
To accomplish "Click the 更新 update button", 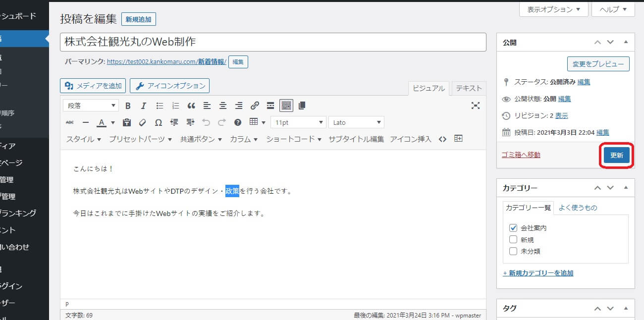I will 616,155.
